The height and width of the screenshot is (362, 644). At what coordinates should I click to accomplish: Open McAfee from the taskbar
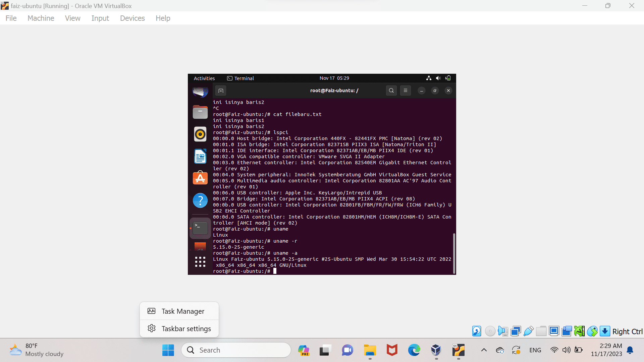pos(392,350)
